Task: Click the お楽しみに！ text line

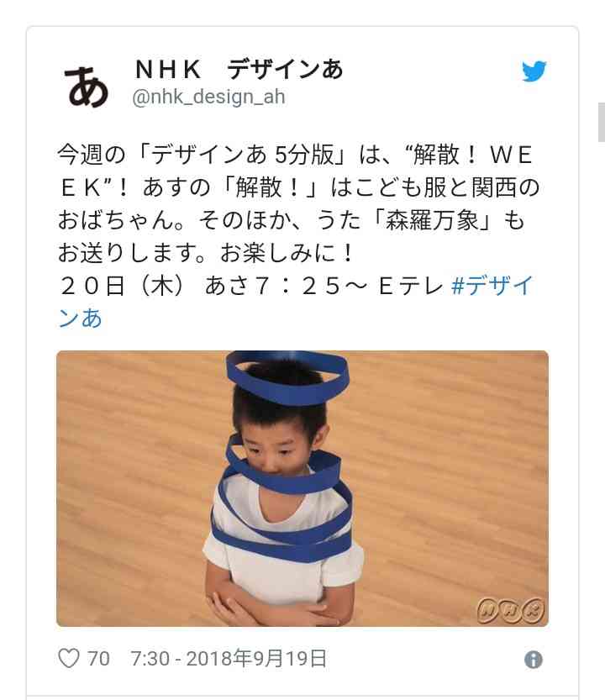Action: click(x=287, y=253)
